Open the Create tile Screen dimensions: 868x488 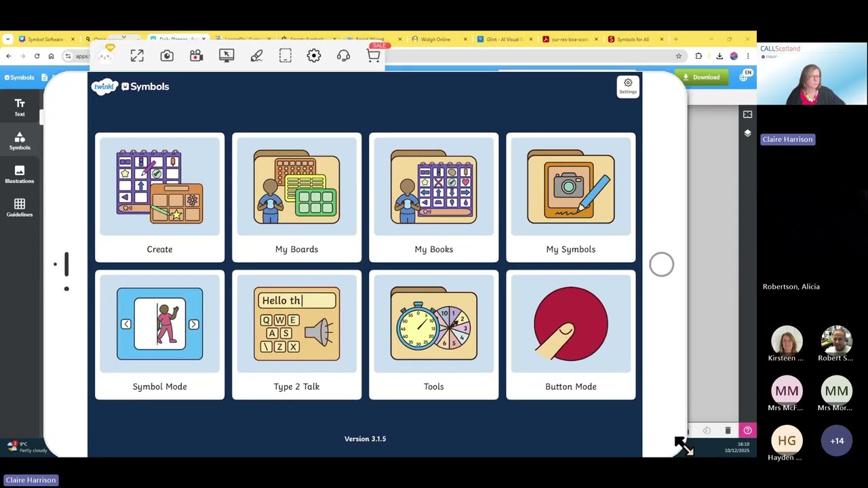click(159, 197)
